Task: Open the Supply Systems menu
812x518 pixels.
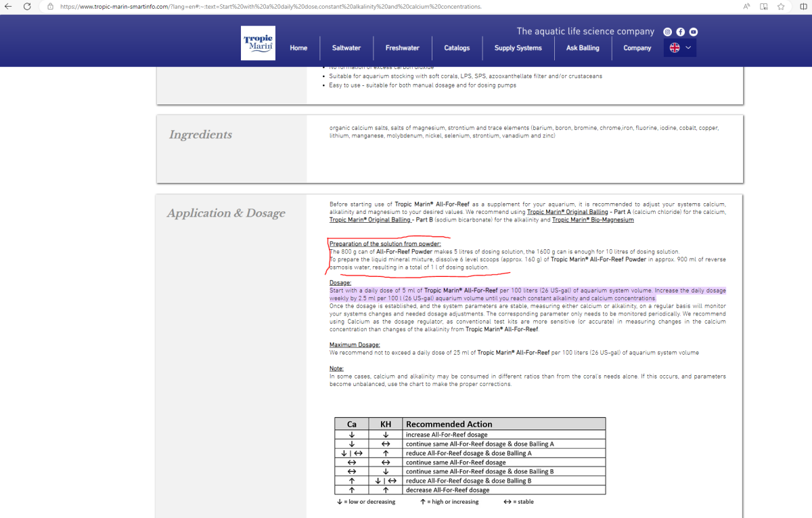Action: click(518, 48)
